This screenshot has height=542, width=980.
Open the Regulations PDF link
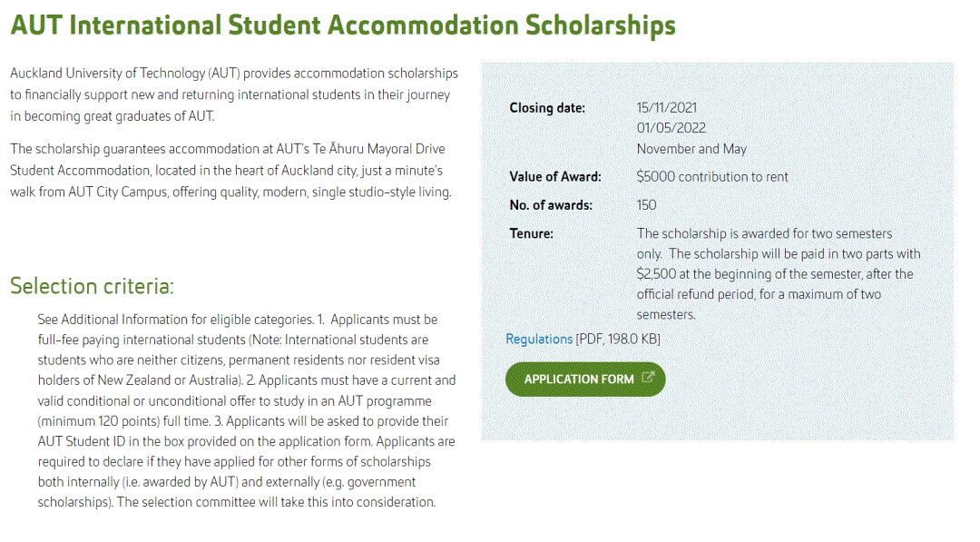[539, 339]
